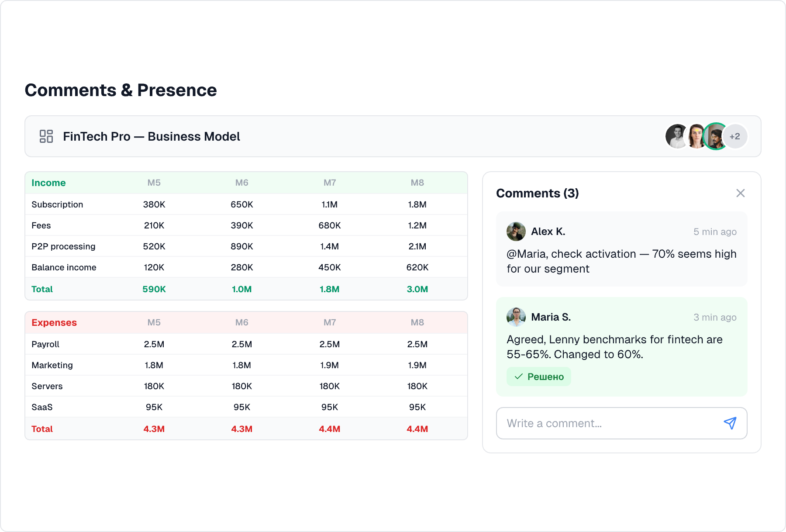786x532 pixels.
Task: Expand the Income table section
Action: (x=48, y=183)
